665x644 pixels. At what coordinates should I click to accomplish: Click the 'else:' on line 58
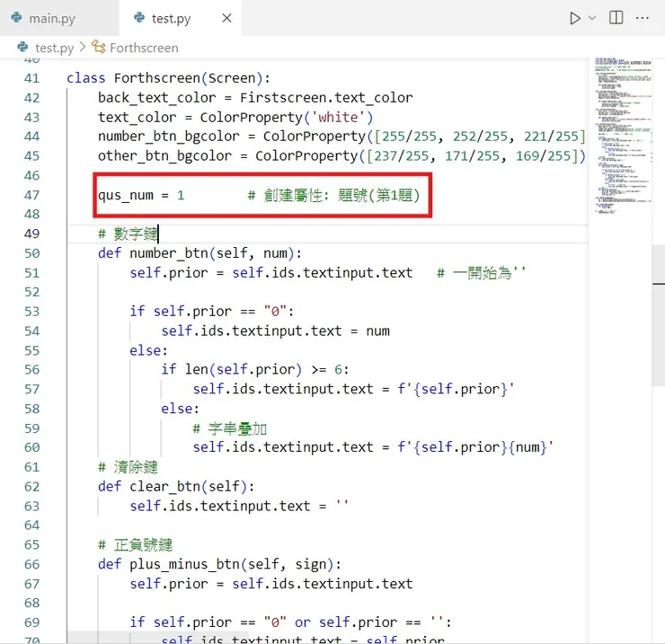181,410
